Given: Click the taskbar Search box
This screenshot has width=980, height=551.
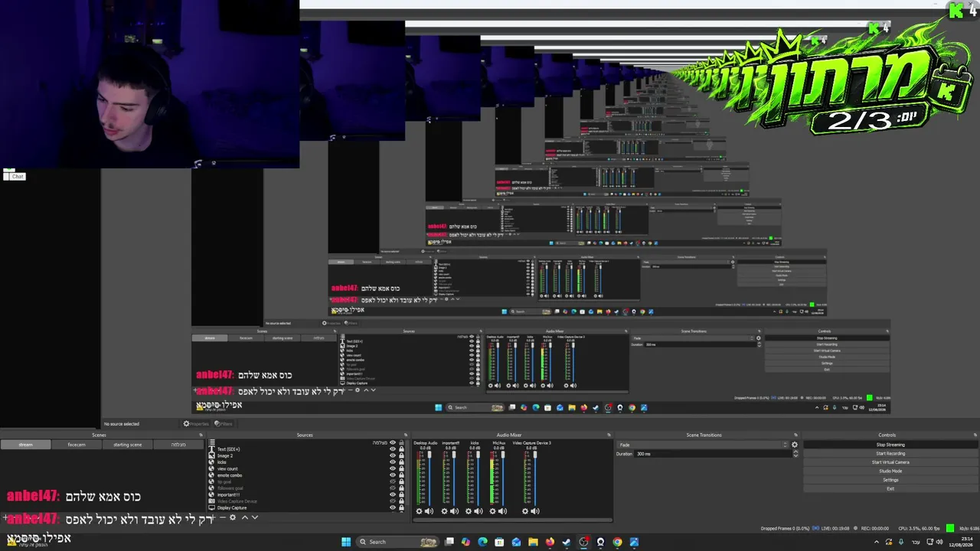Looking at the screenshot, I should [x=399, y=542].
